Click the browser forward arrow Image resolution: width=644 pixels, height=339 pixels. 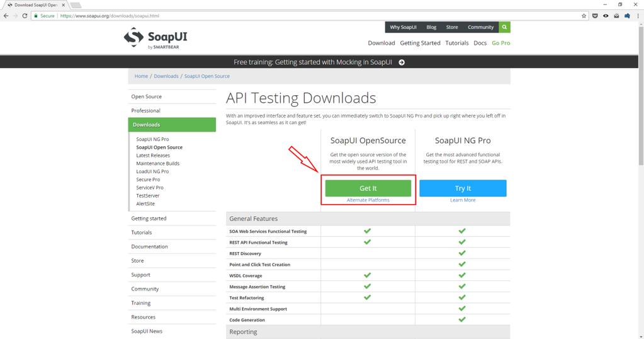point(16,16)
